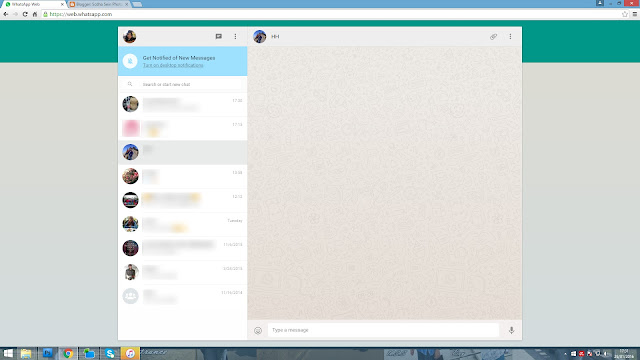Open the group chat dated 11/16/2014
The image size is (640, 360).
(x=183, y=296)
